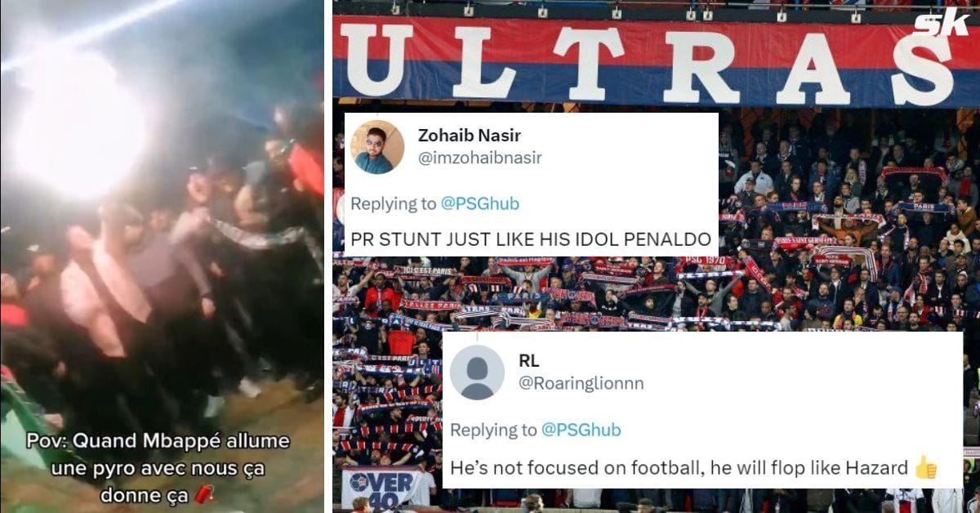Click the RL display name

pyautogui.click(x=529, y=361)
